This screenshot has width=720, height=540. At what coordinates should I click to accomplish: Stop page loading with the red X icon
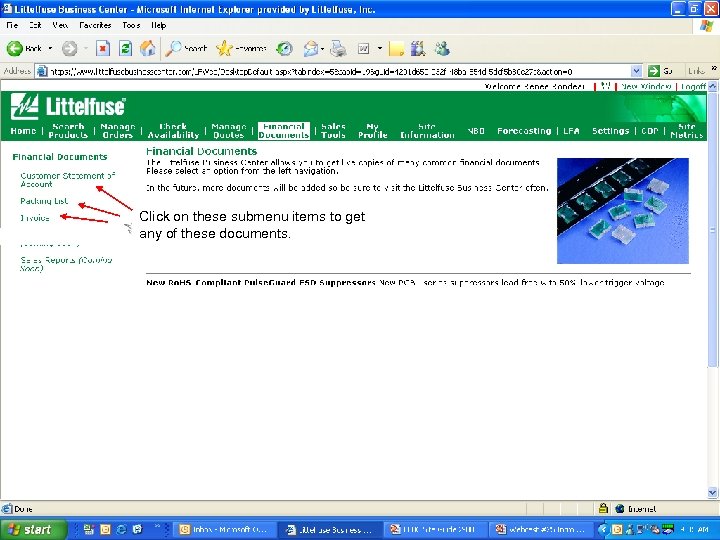click(103, 48)
